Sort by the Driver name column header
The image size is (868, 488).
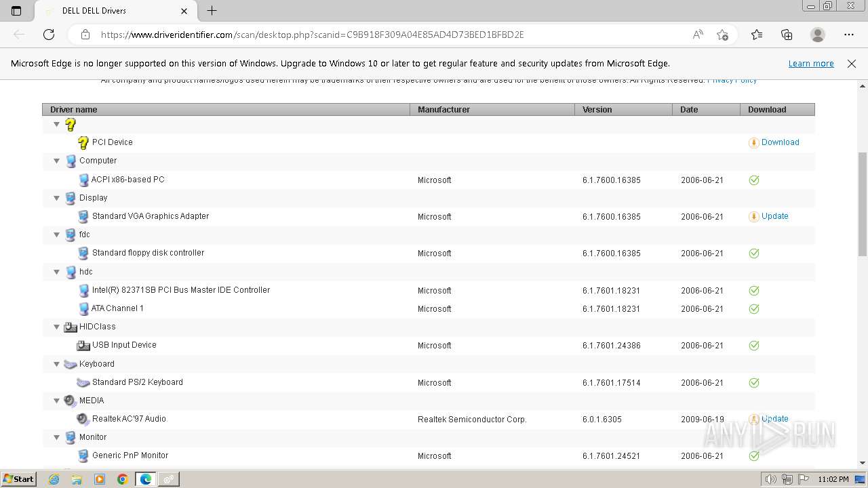tap(226, 110)
